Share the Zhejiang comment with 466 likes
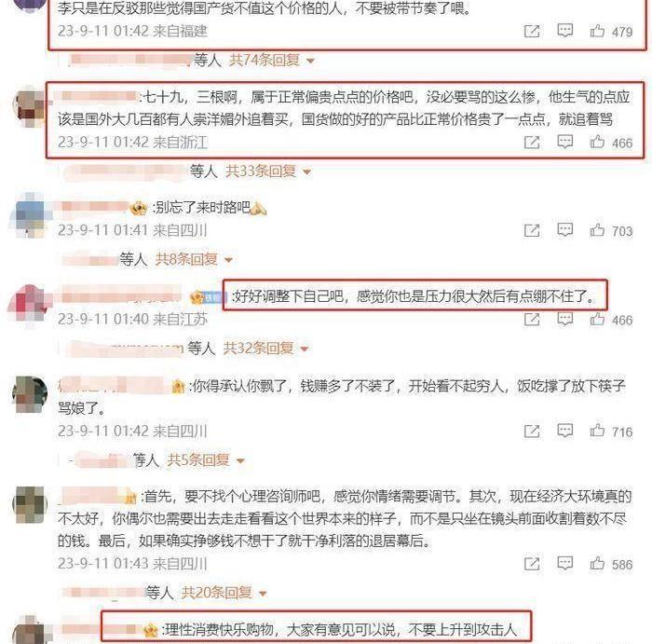 click(x=532, y=143)
